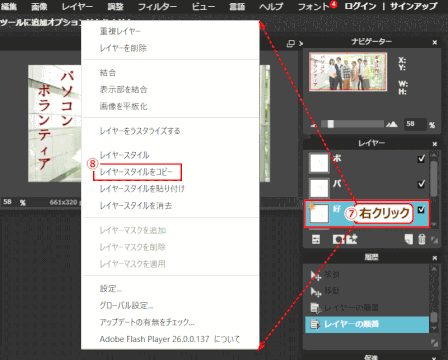Open layer settings toggle icon in Layers panel
This screenshot has width=448, height=360.
[x=316, y=239]
